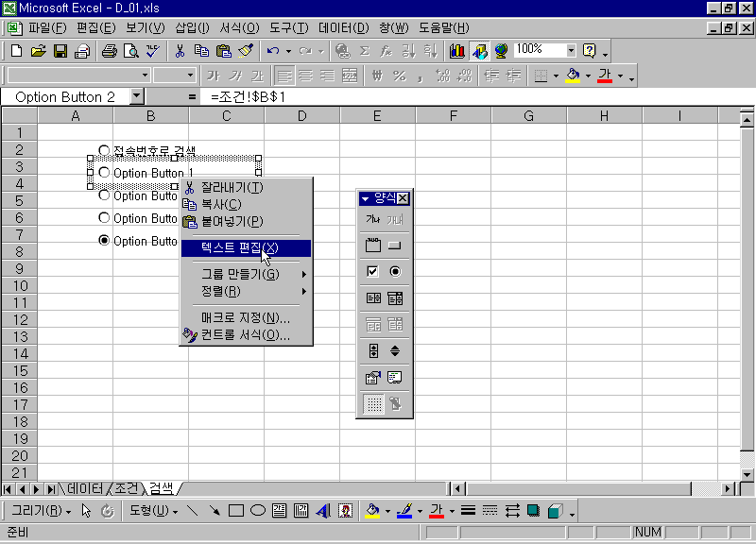Toggle center alignment button

click(x=305, y=76)
